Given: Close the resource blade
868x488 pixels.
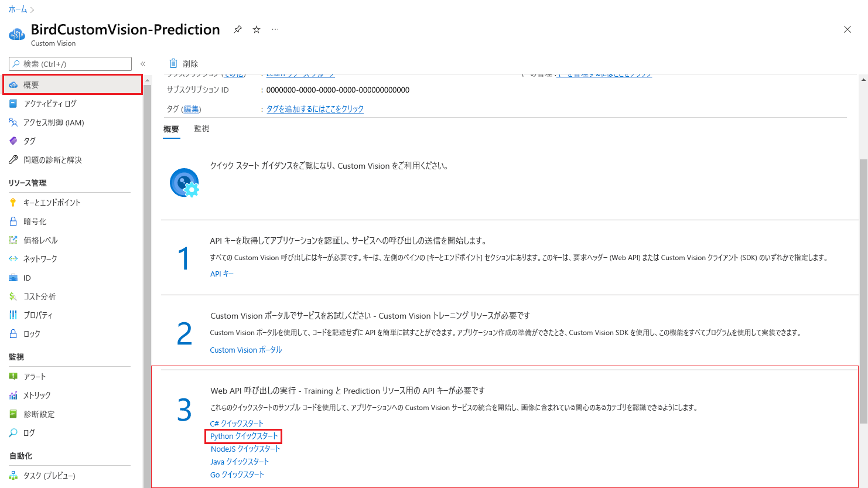Looking at the screenshot, I should tap(848, 29).
